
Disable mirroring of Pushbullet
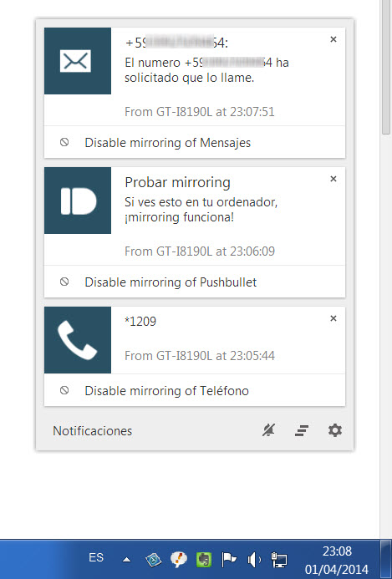tap(195, 282)
